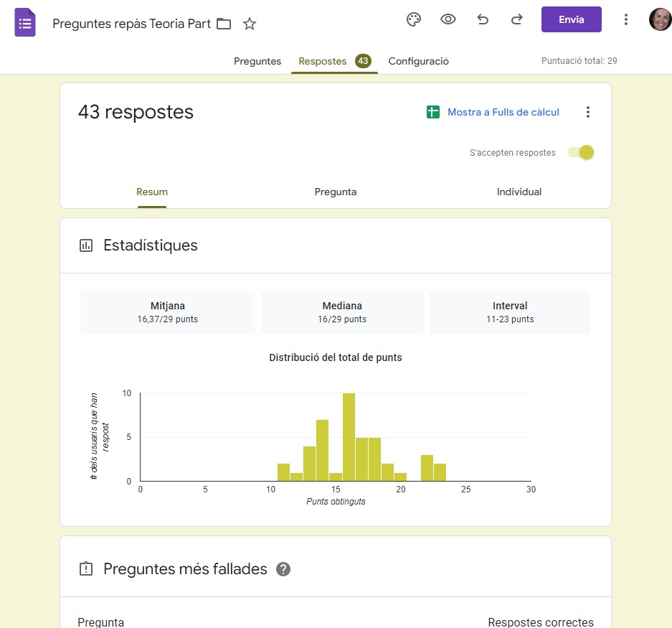The width and height of the screenshot is (672, 628).
Task: Open the Configuració tab
Action: 418,61
